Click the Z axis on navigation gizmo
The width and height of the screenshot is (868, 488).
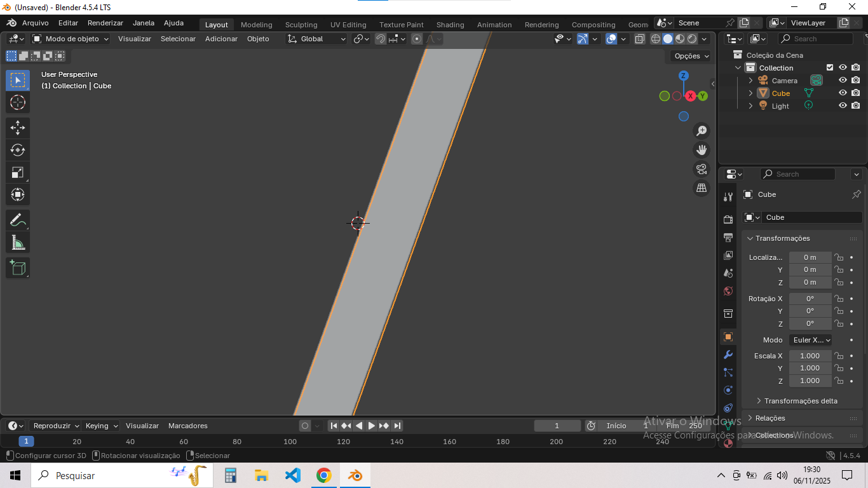[x=684, y=76]
